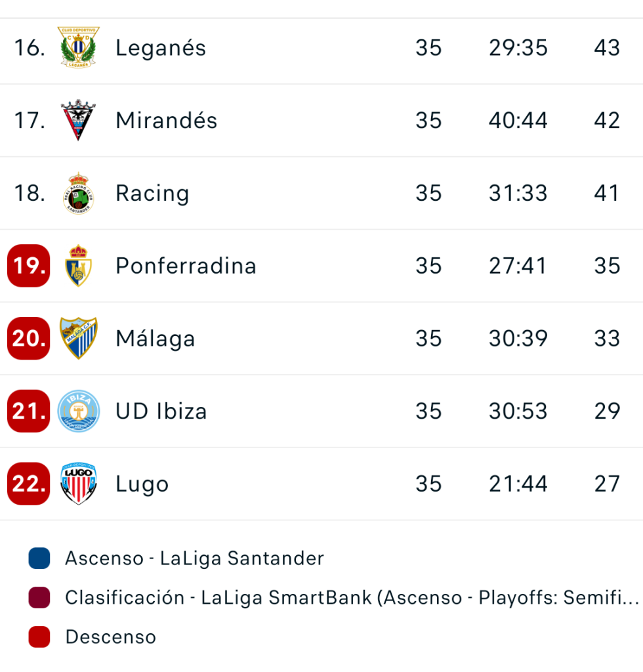Screen dimensions: 643x672
Task: Click Lugo's 27 points value
Action: tap(607, 484)
